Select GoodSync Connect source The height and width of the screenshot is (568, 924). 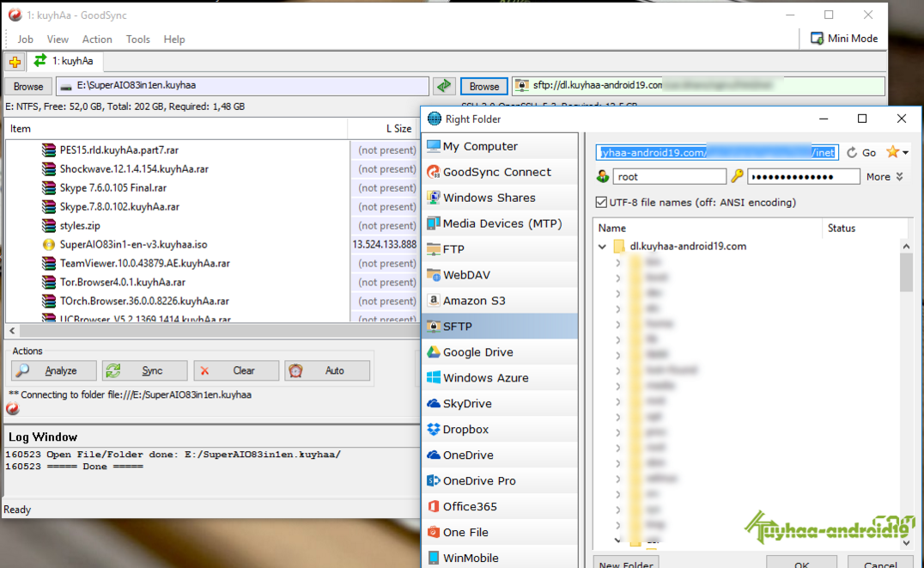pos(501,172)
